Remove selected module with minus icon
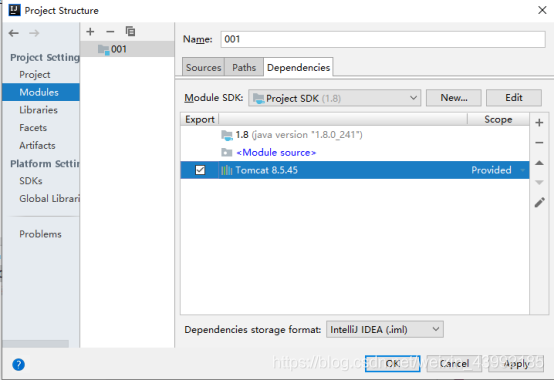The height and width of the screenshot is (381, 554). click(x=110, y=32)
